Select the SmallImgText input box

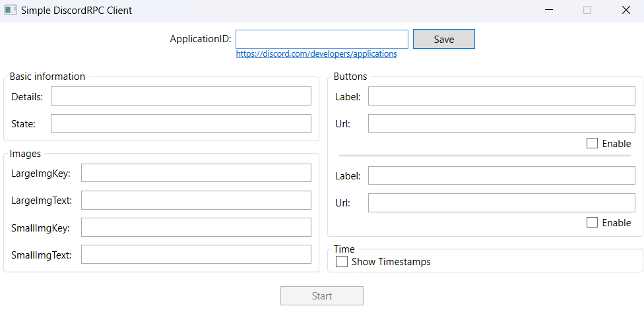197,254
